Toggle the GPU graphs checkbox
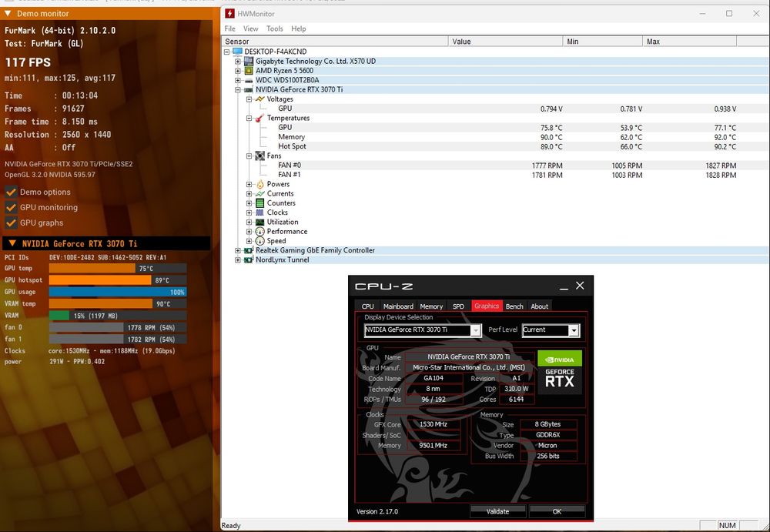Viewport: 770px width, 532px height. point(11,223)
